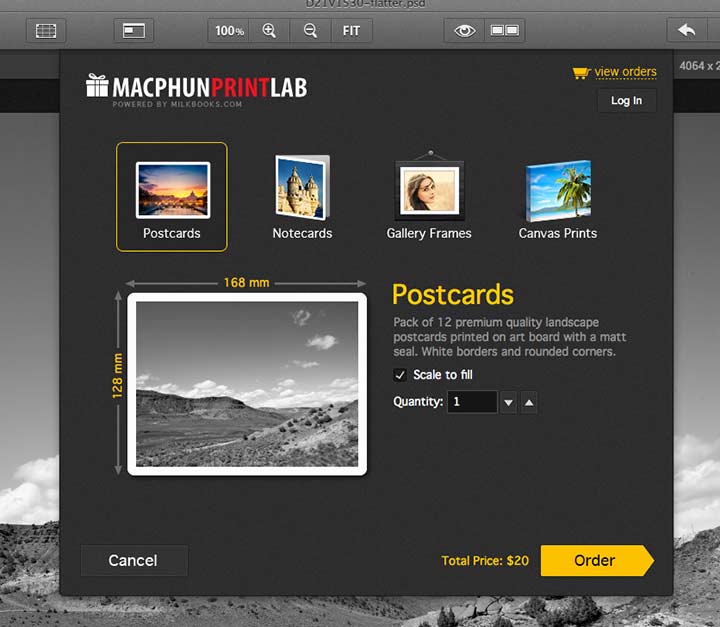Click the 168 mm width label
Image resolution: width=720 pixels, height=627 pixels.
pos(247,282)
